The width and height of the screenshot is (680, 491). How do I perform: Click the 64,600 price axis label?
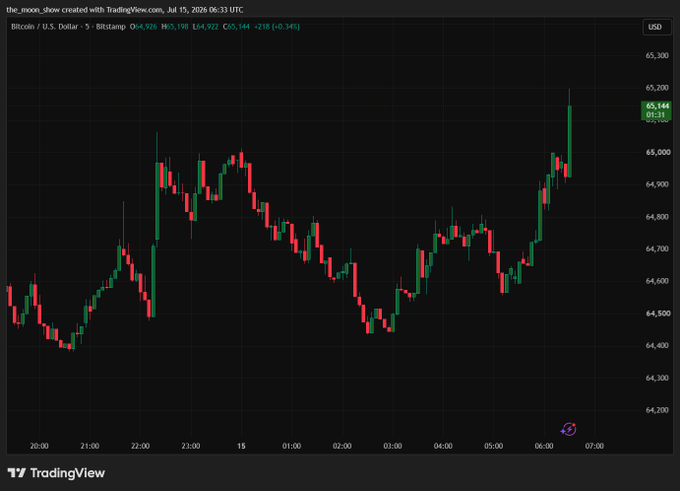click(x=657, y=281)
